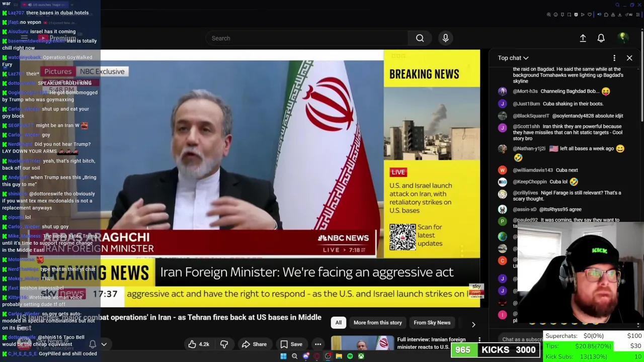Viewport: 644px width, 362px height.
Task: Open the notifications bell at the top
Action: tap(601, 38)
